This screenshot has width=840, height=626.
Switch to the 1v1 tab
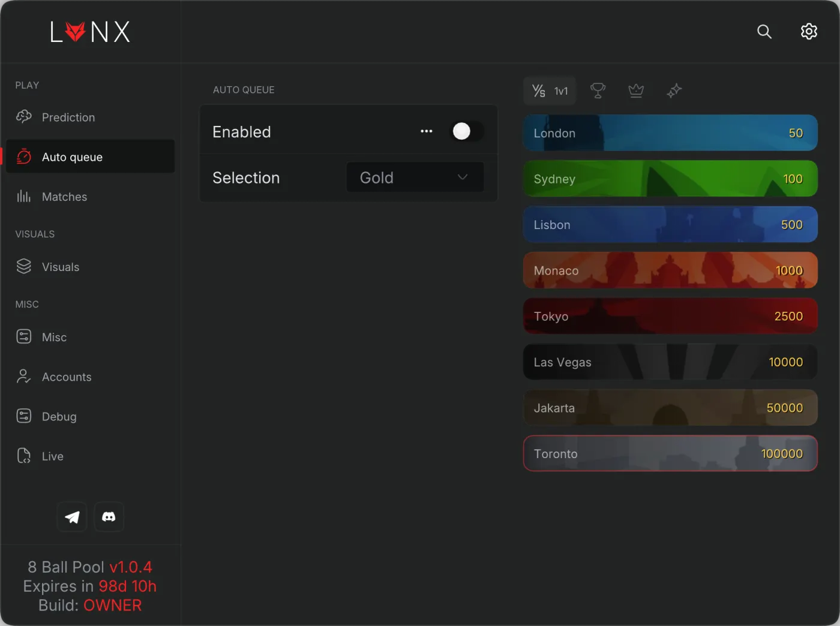point(550,91)
